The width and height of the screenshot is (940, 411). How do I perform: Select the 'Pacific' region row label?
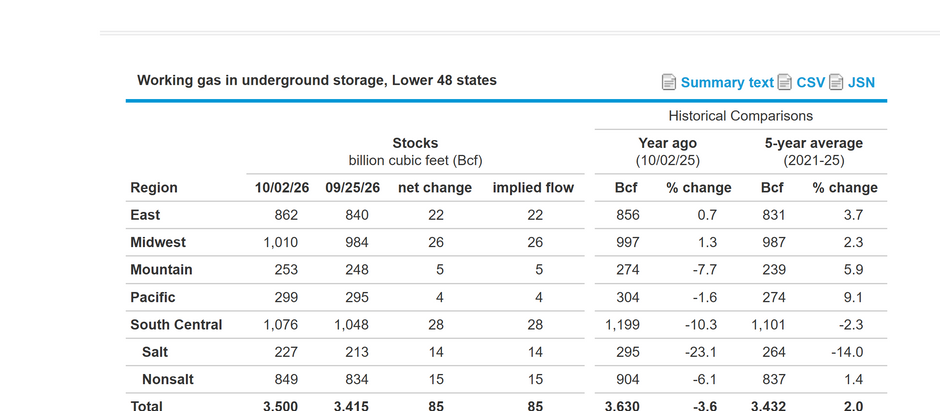(153, 298)
